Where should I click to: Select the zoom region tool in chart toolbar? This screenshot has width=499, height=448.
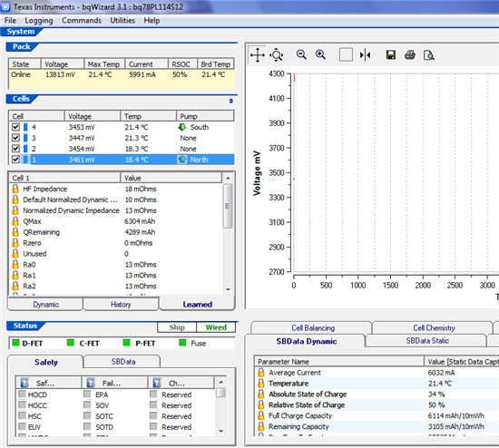click(x=276, y=55)
